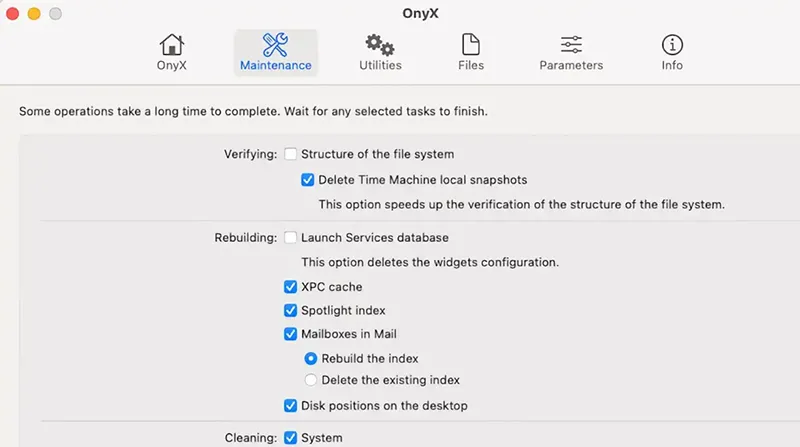Viewport: 800px width, 447px height.
Task: Toggle Mailboxes in Mail checkbox
Action: tap(291, 335)
